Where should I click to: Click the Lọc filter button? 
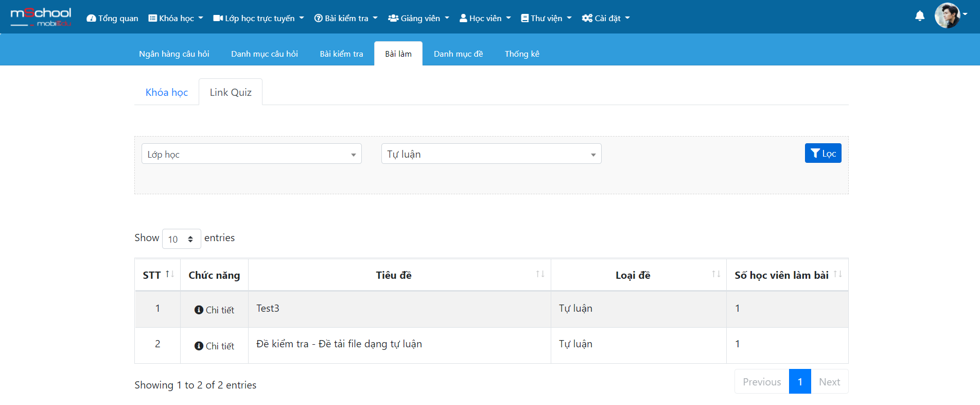(x=823, y=153)
